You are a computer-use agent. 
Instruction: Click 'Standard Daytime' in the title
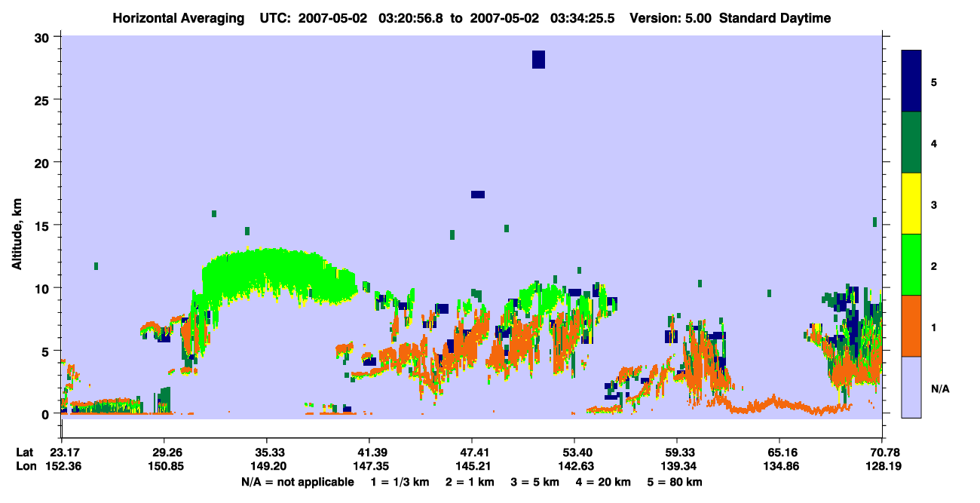[775, 18]
